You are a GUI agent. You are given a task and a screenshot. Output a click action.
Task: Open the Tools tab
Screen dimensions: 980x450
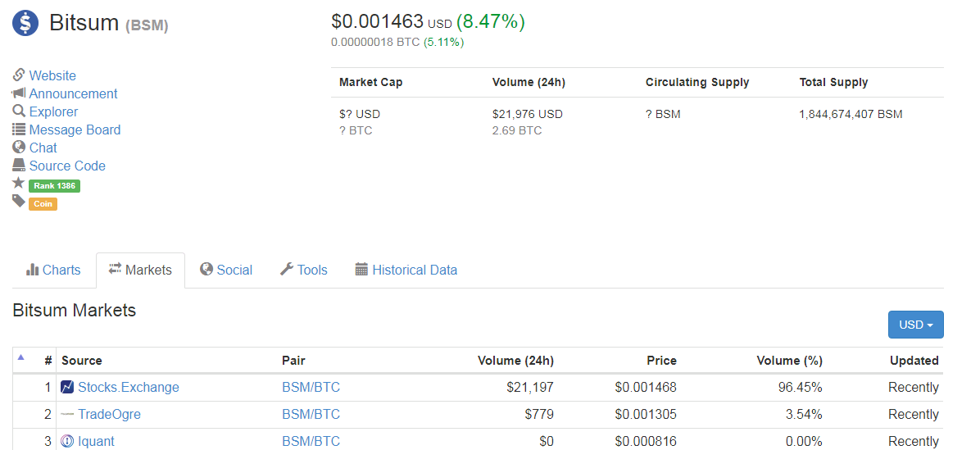point(304,270)
